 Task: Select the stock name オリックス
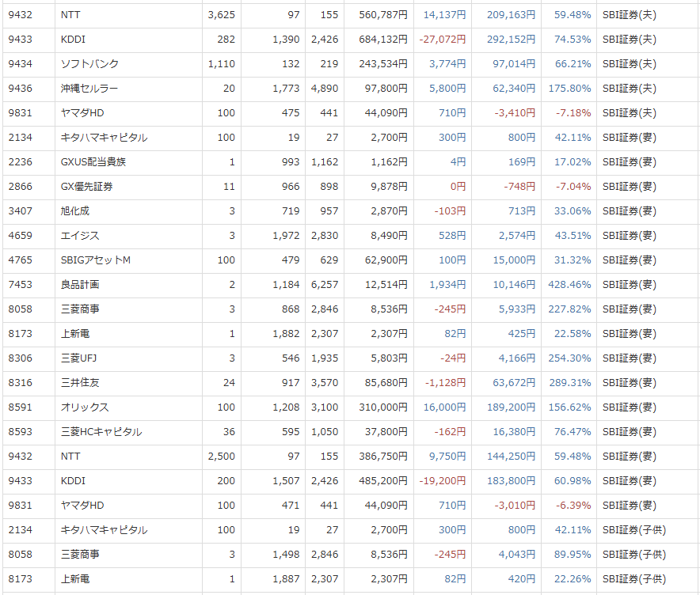pyautogui.click(x=85, y=407)
